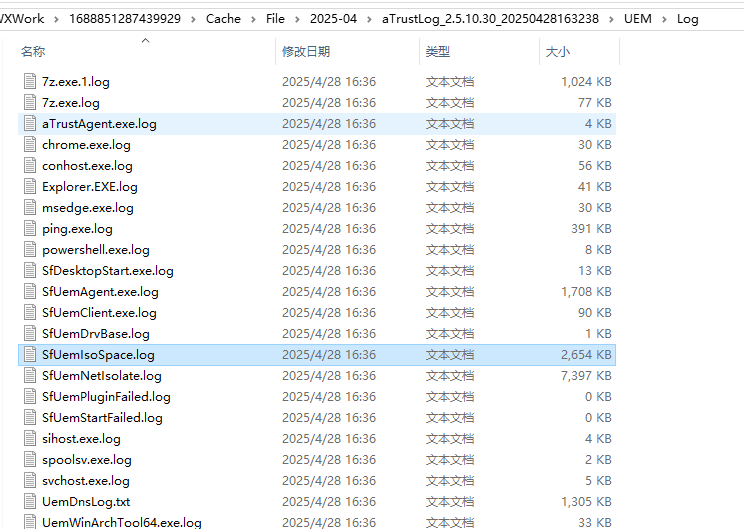The image size is (744, 529).
Task: Click the 名称 column header
Action: click(x=33, y=51)
